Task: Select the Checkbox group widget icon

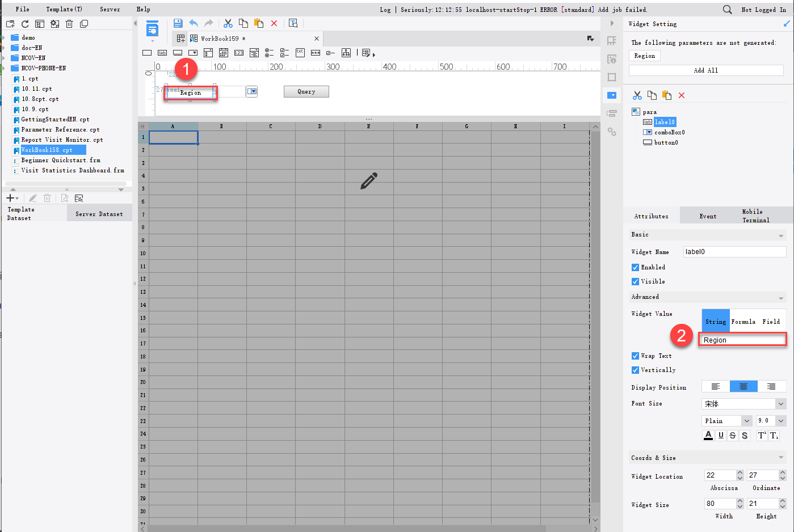Action: click(285, 53)
